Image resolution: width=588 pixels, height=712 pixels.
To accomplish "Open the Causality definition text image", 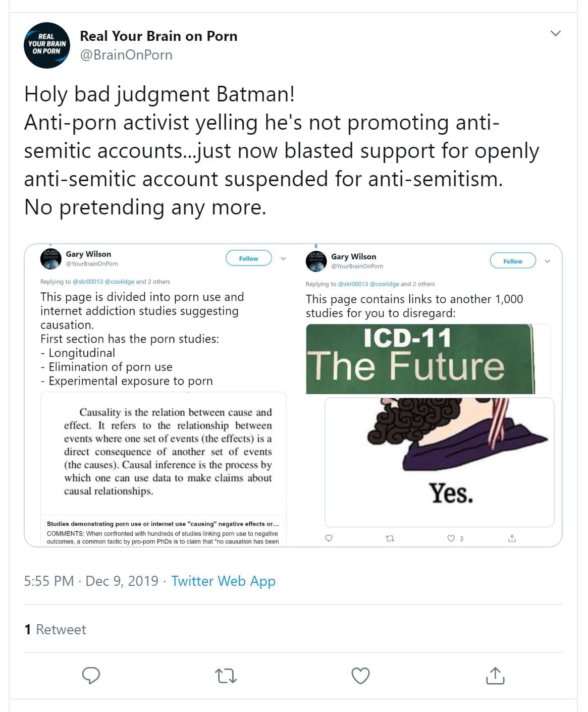I will (163, 452).
